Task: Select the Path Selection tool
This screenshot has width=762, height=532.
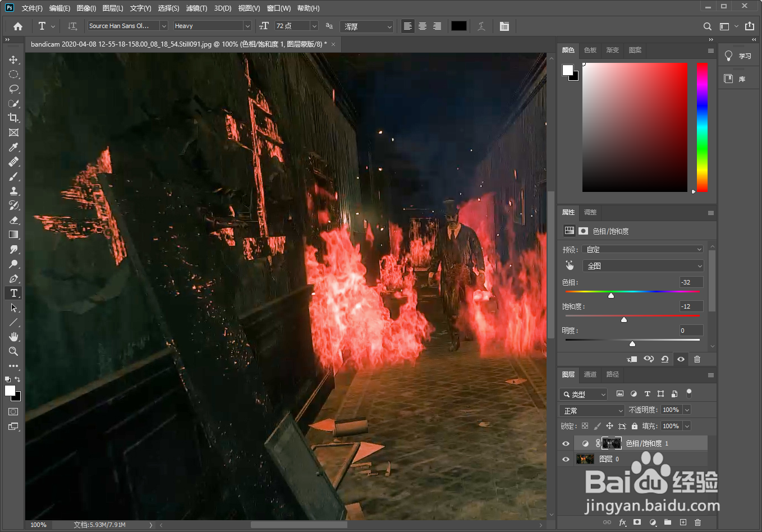Action: click(x=13, y=308)
